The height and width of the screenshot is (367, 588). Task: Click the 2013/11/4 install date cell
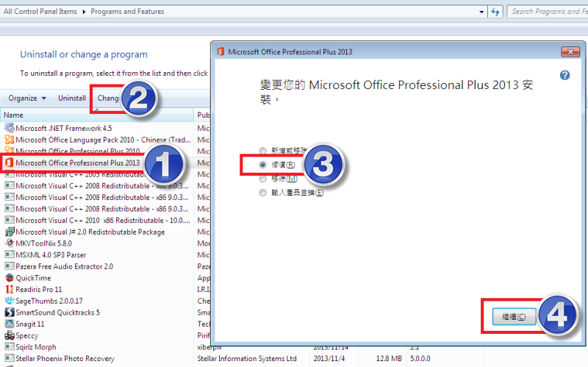[329, 359]
